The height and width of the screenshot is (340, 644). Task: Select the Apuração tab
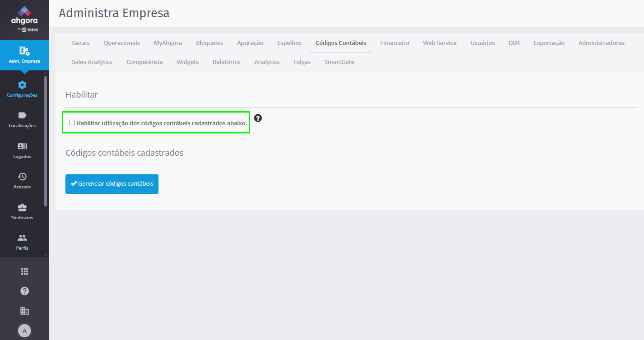(x=250, y=43)
